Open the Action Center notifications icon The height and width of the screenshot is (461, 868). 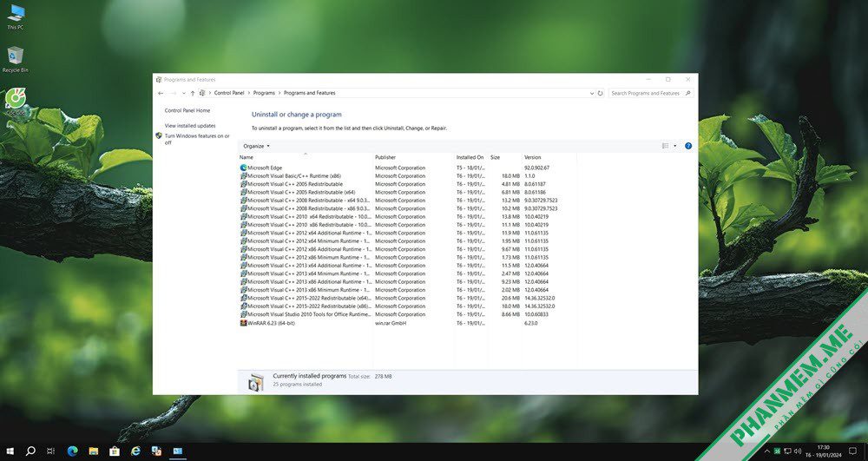(853, 451)
